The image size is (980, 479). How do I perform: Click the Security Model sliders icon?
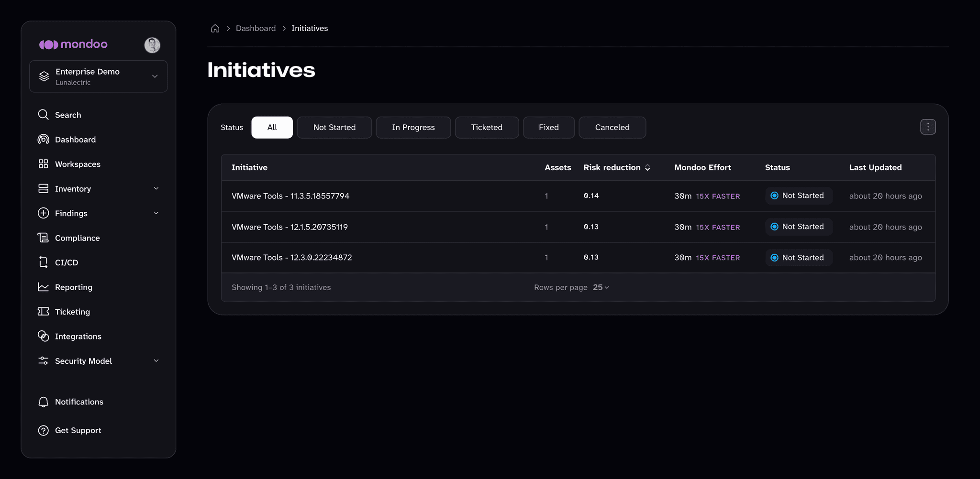[x=43, y=361]
